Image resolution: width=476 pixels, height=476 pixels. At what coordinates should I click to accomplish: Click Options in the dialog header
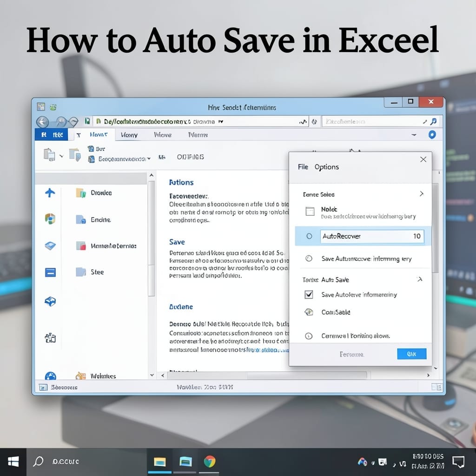[x=327, y=167]
